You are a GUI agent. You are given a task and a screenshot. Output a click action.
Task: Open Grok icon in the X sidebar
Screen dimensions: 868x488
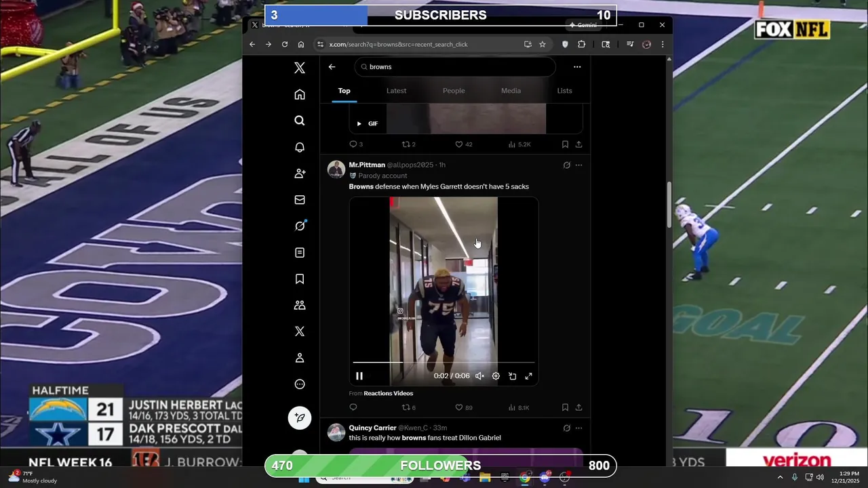300,226
